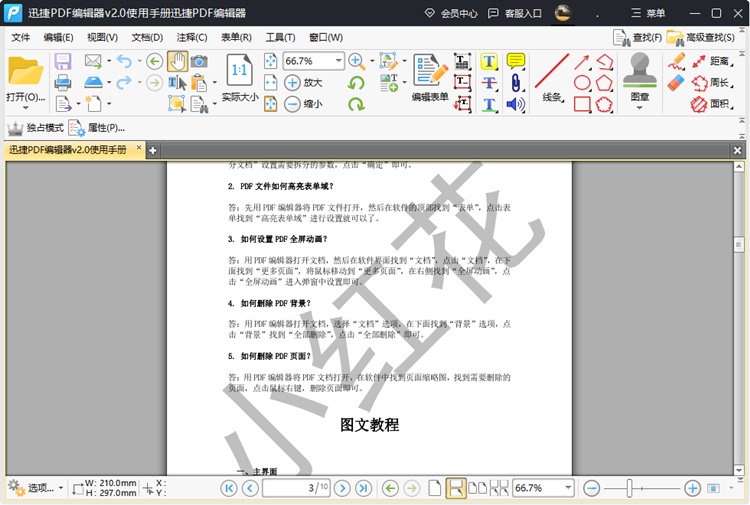Save the document with the floppy icon
The width and height of the screenshot is (750, 505).
(x=63, y=61)
